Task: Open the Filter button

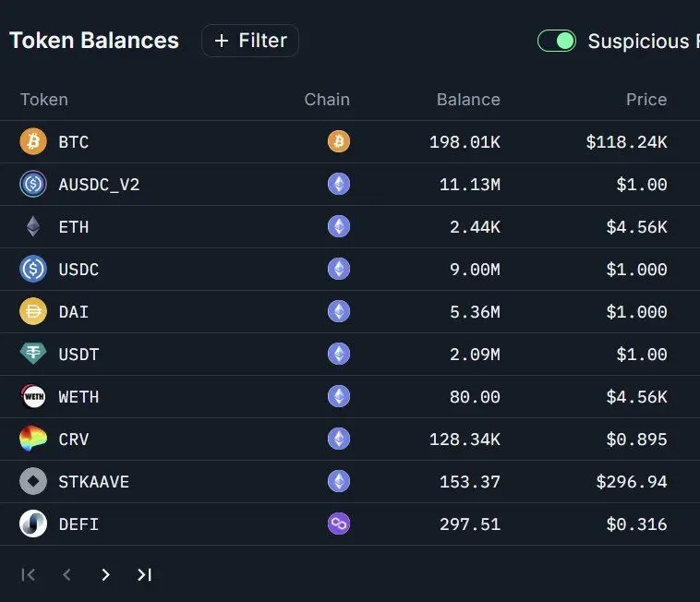Action: (x=250, y=41)
